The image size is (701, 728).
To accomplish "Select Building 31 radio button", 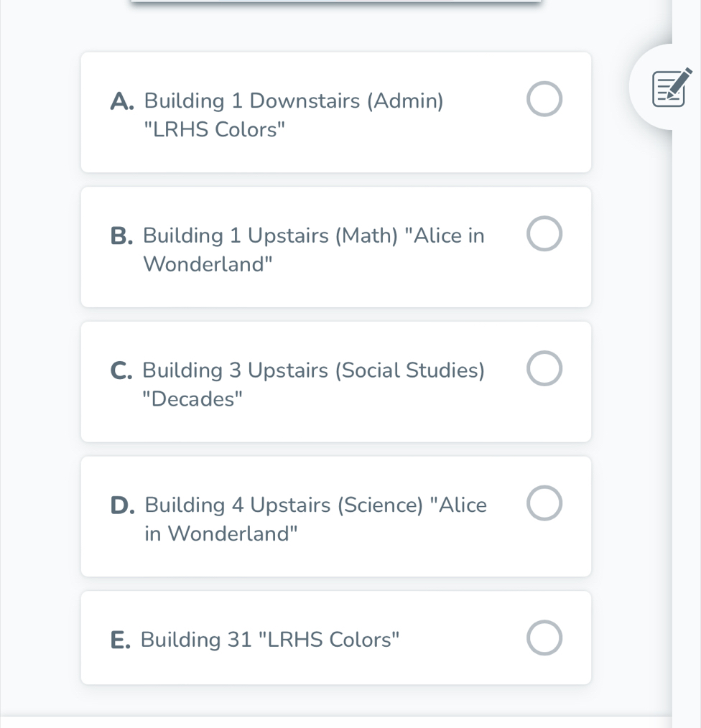I will (544, 638).
